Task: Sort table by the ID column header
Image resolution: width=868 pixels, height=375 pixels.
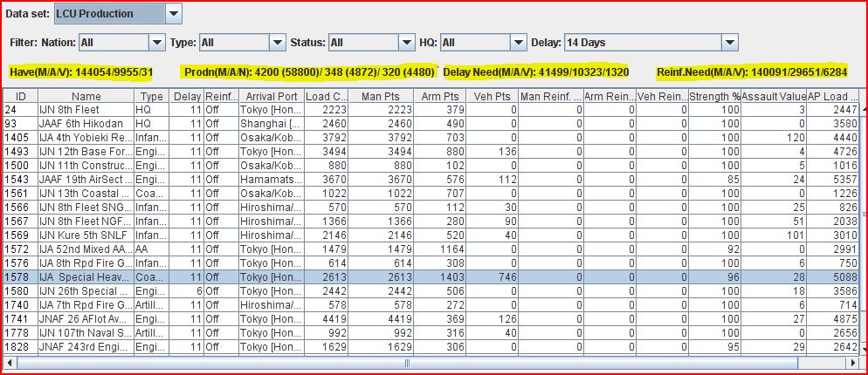Action: (22, 96)
